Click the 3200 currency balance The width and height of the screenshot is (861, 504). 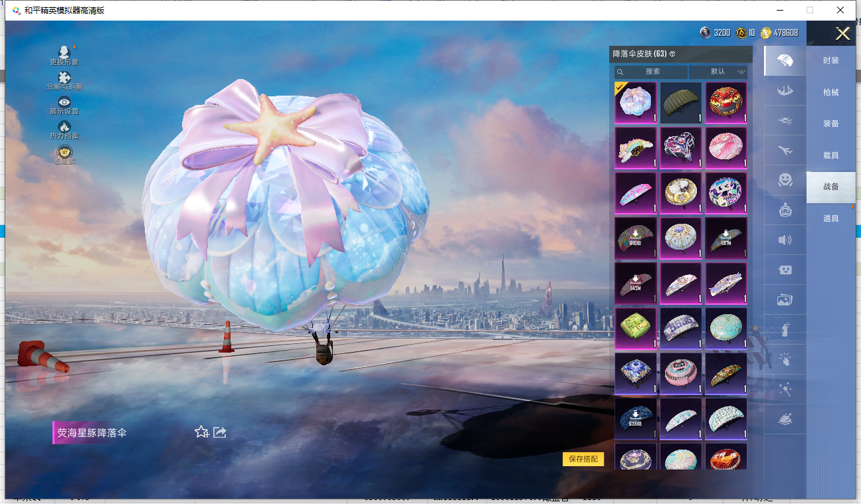722,33
